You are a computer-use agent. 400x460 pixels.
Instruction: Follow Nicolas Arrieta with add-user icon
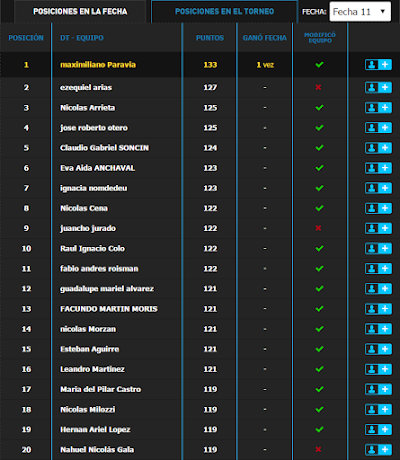378,108
